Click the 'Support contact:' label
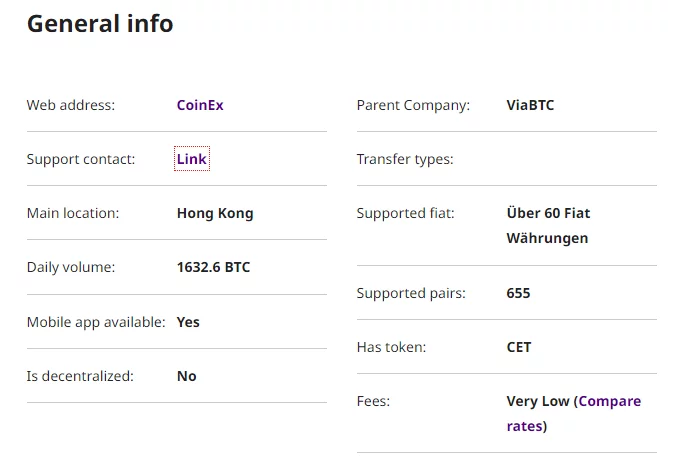The height and width of the screenshot is (472, 673). pyautogui.click(x=81, y=159)
